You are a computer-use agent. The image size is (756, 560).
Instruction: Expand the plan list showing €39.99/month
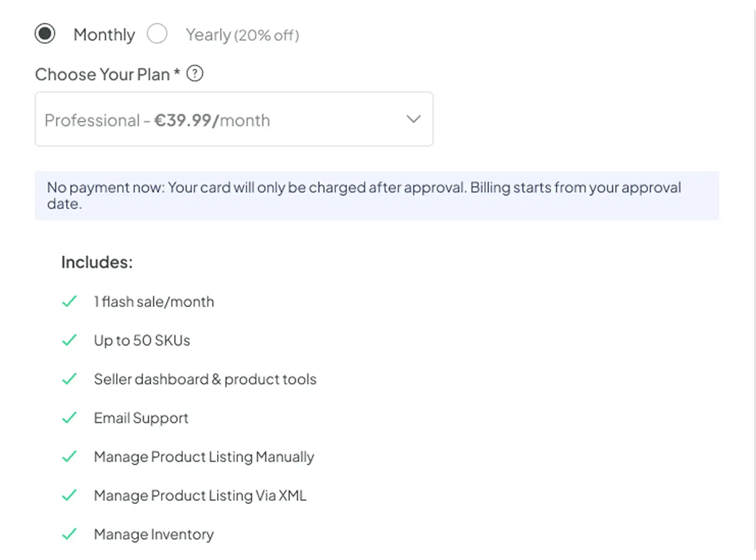click(x=233, y=119)
